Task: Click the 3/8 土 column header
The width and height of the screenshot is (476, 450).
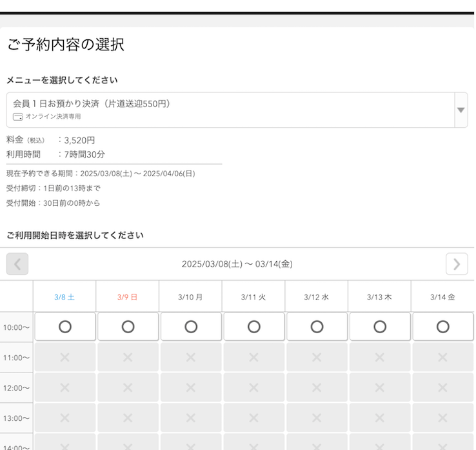Action: (64, 297)
